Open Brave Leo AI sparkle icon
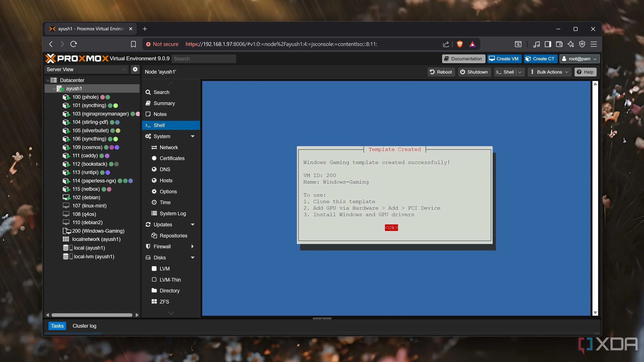The height and width of the screenshot is (362, 644). point(571,44)
